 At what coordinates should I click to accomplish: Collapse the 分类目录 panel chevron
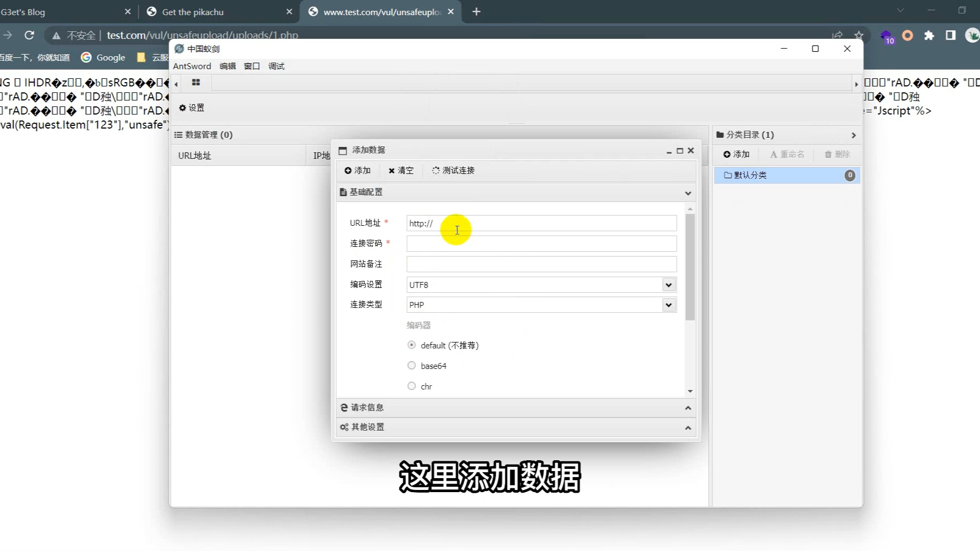(x=854, y=135)
